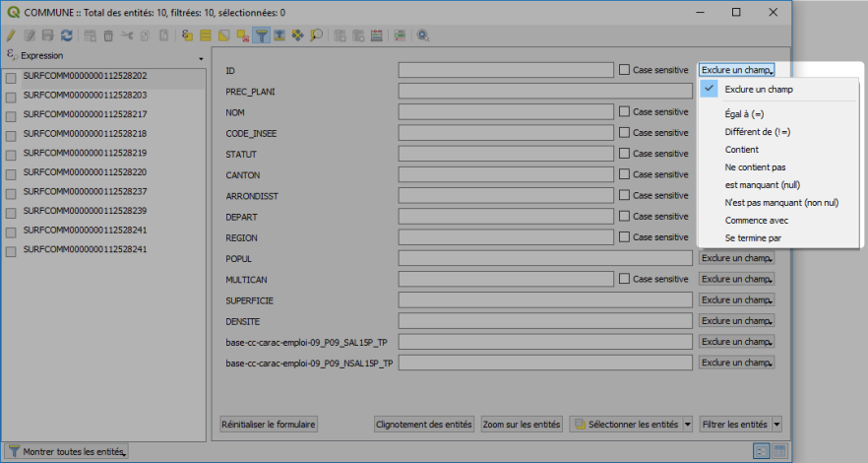Click the Réinitialiser le formulaire button
Image resolution: width=868 pixels, height=463 pixels.
click(269, 425)
